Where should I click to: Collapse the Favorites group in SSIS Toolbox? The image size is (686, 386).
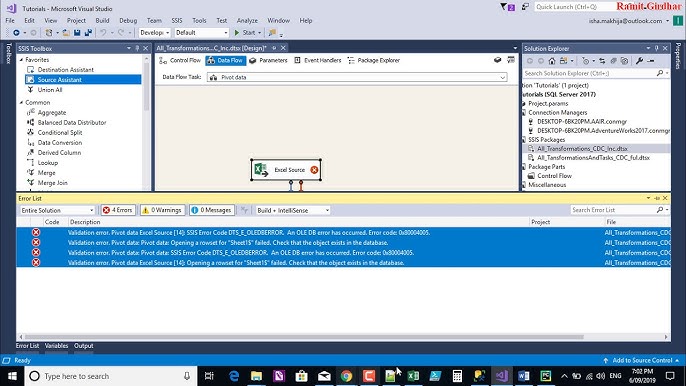(x=21, y=60)
